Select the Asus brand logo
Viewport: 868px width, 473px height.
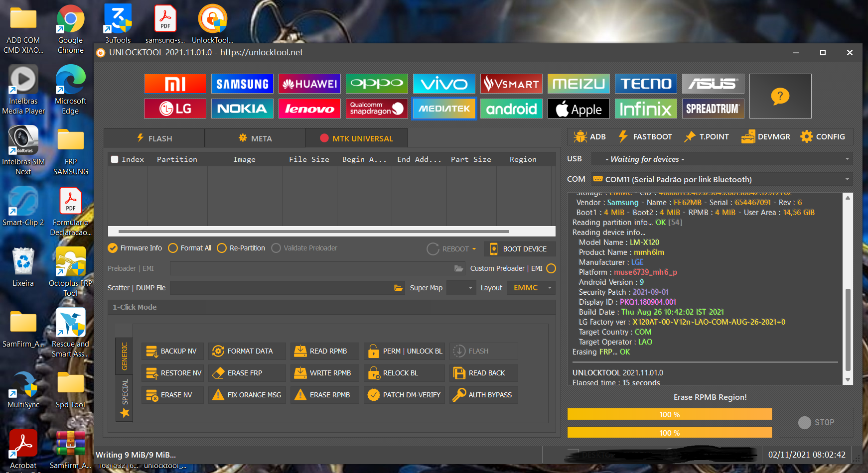click(713, 84)
